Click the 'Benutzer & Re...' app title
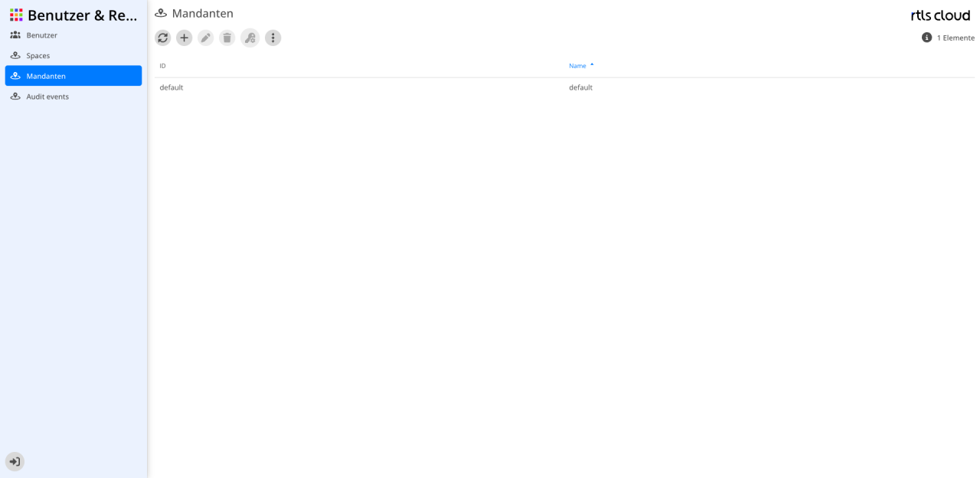Image resolution: width=980 pixels, height=478 pixels. tap(83, 15)
